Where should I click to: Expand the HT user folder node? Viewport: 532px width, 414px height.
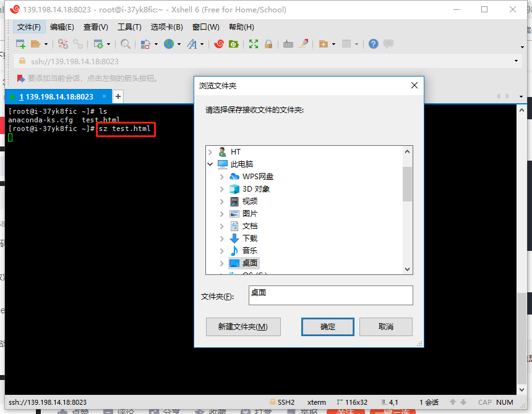[210, 152]
